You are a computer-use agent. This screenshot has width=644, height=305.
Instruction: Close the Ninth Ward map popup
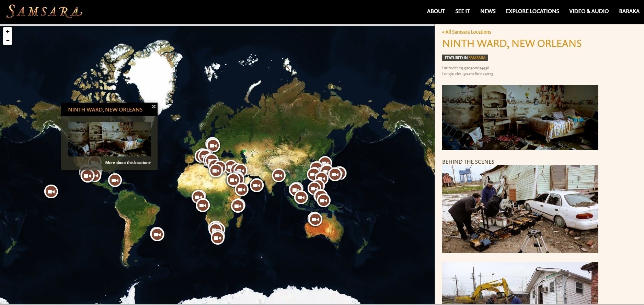tap(154, 106)
